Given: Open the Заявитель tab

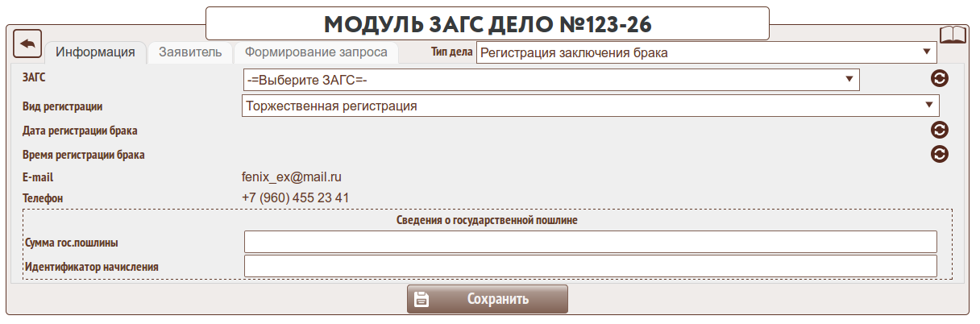Looking at the screenshot, I should click(x=190, y=53).
